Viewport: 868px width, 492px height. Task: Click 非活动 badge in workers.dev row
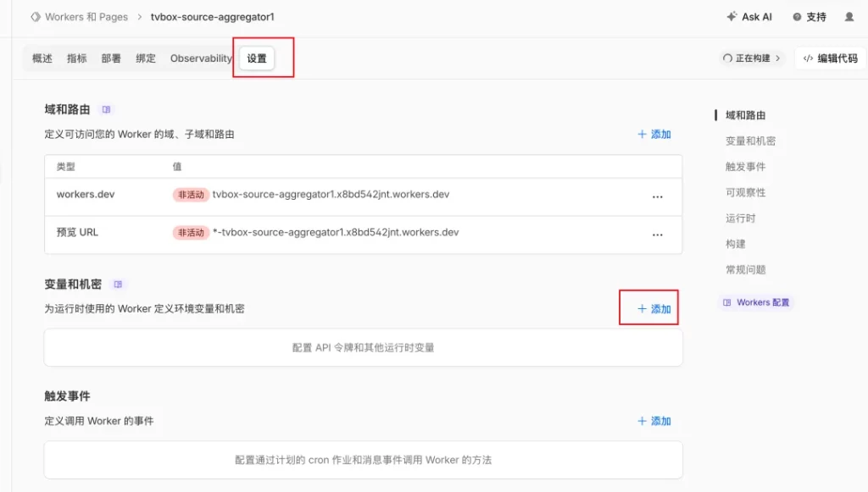[x=191, y=195]
